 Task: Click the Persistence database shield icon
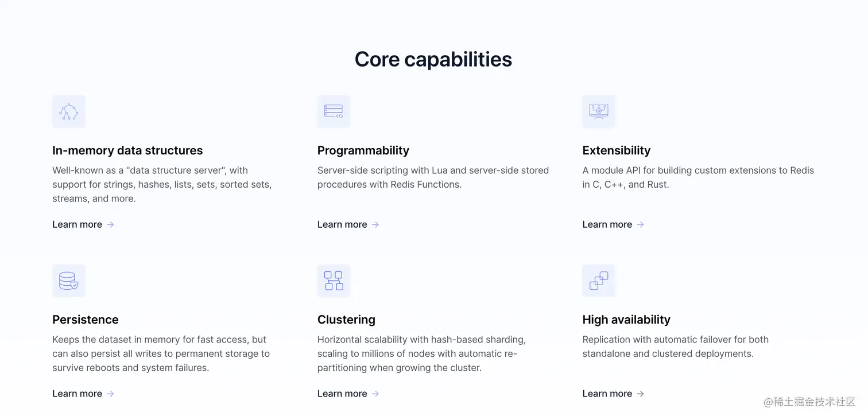[69, 281]
